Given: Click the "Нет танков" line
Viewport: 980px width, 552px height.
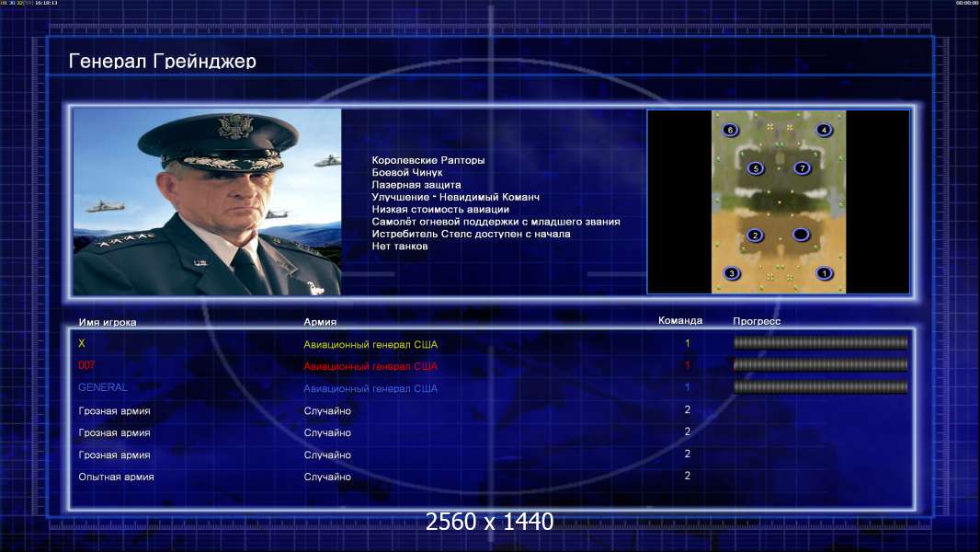Looking at the screenshot, I should pyautogui.click(x=399, y=247).
